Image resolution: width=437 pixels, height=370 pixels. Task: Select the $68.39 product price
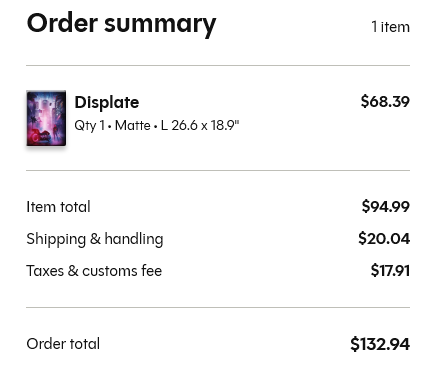[x=385, y=101]
